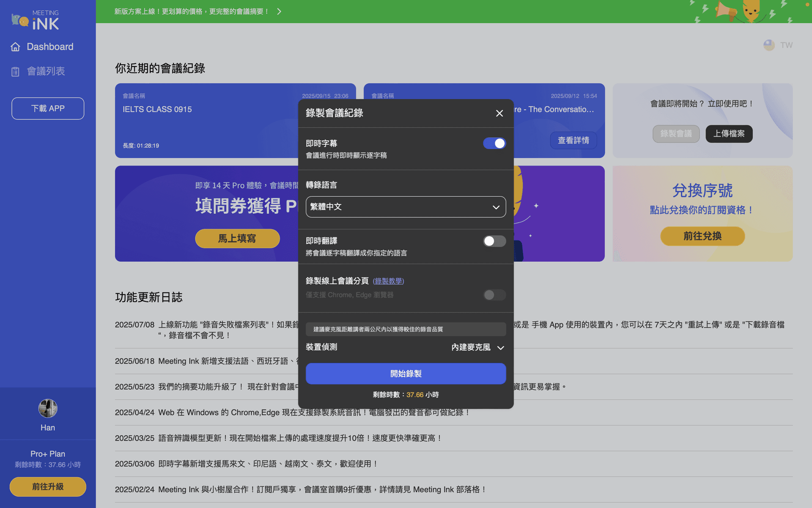The width and height of the screenshot is (812, 508).
Task: Open the 會議列表 menu item
Action: point(46,72)
